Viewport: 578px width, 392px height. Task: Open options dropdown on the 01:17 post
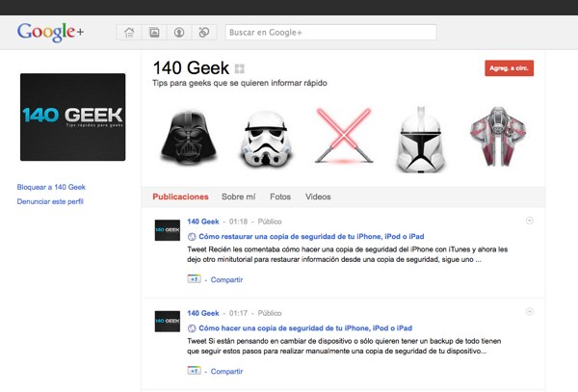(x=529, y=312)
